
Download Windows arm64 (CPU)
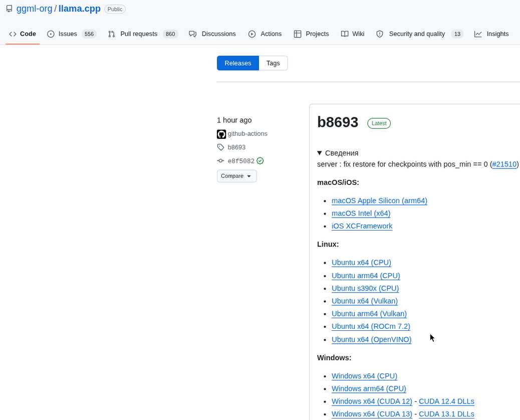pos(369,388)
